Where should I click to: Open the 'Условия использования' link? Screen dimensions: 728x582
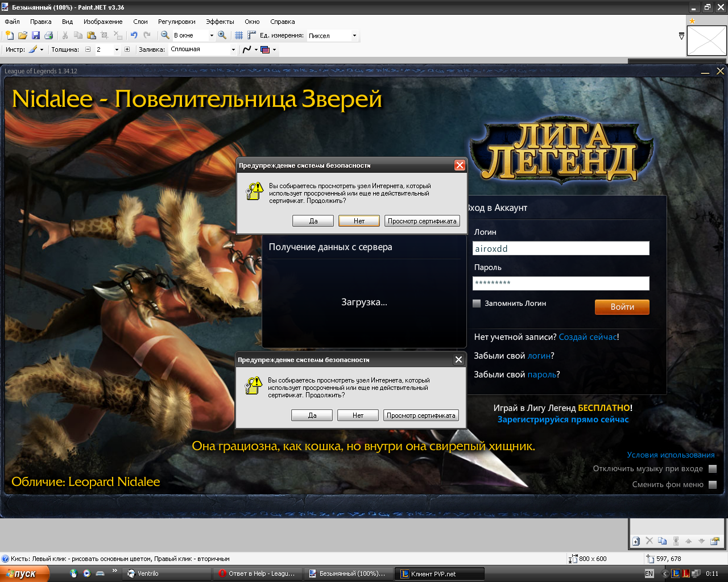coord(671,455)
